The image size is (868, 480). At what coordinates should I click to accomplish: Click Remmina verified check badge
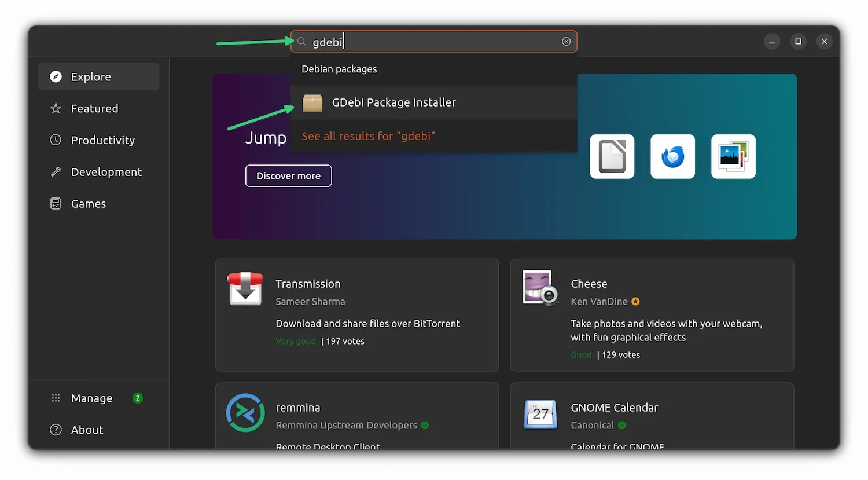[425, 426]
